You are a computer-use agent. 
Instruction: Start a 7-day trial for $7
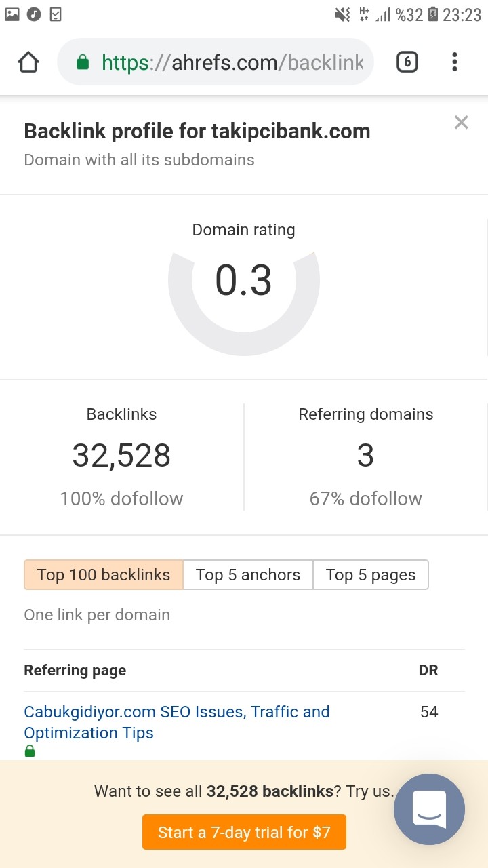(x=244, y=832)
